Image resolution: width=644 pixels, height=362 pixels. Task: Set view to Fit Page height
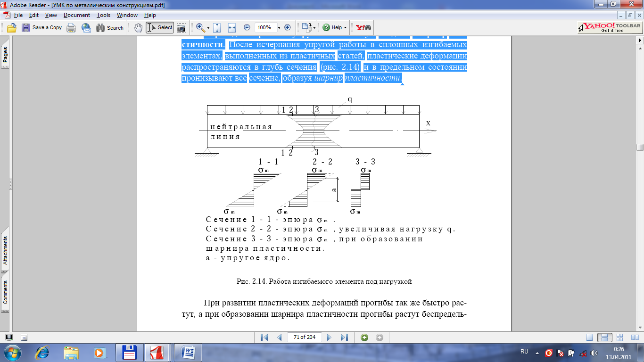click(217, 28)
